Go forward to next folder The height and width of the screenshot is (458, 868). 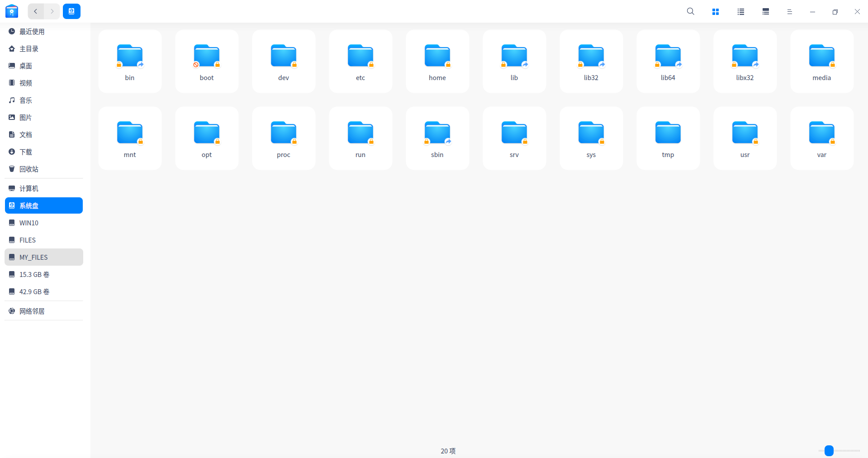tap(52, 11)
